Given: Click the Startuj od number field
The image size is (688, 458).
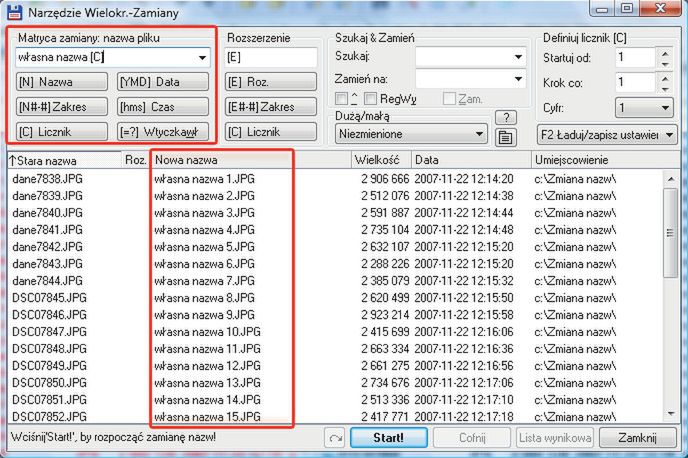Looking at the screenshot, I should pyautogui.click(x=635, y=58).
